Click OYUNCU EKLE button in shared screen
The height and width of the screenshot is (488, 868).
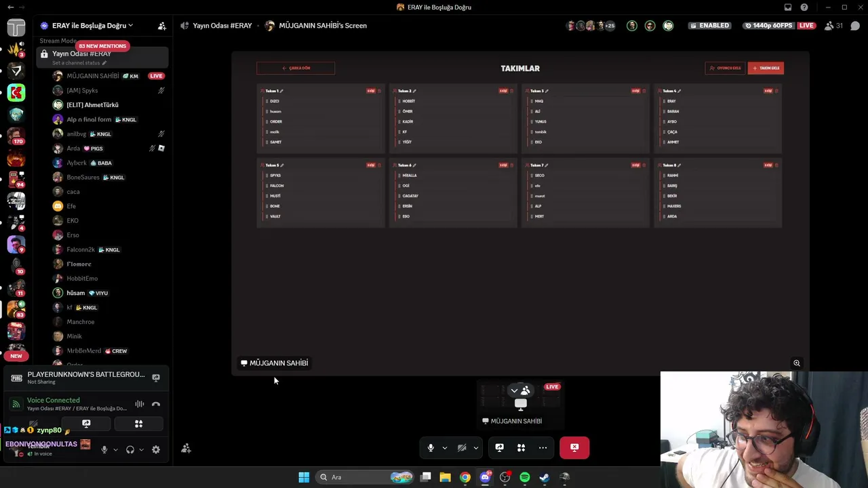(725, 68)
